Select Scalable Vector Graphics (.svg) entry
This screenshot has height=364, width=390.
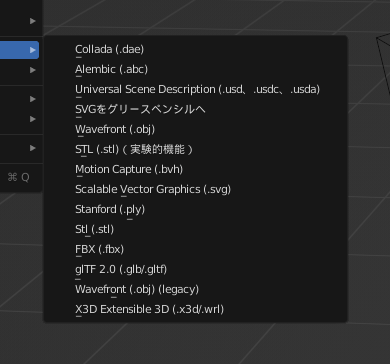(196, 189)
